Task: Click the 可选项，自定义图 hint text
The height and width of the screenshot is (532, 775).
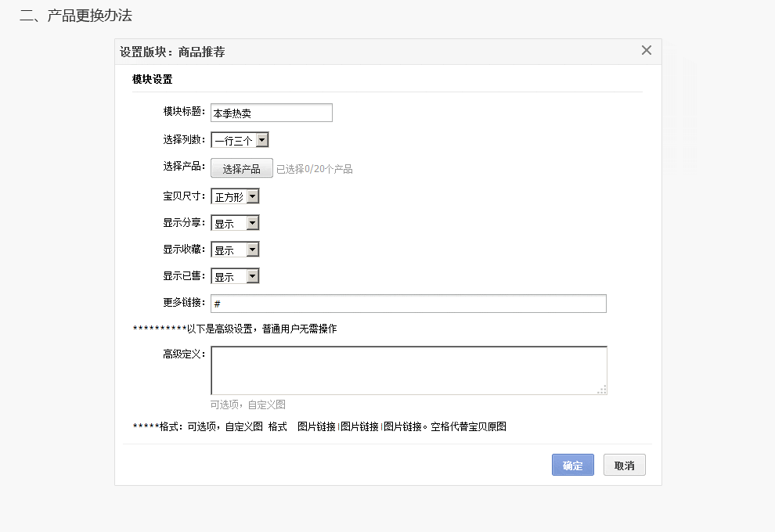Action: 248,404
